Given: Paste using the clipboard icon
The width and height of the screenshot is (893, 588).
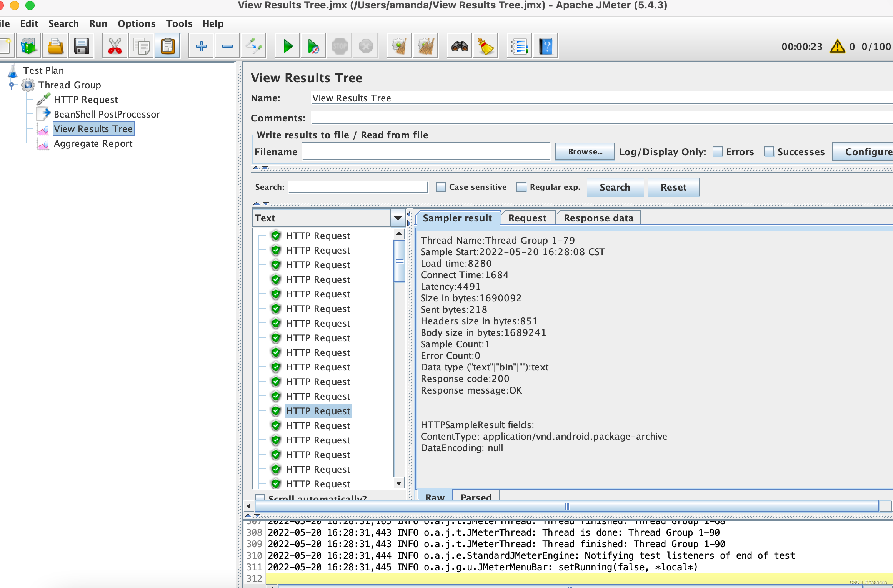Looking at the screenshot, I should [x=167, y=46].
